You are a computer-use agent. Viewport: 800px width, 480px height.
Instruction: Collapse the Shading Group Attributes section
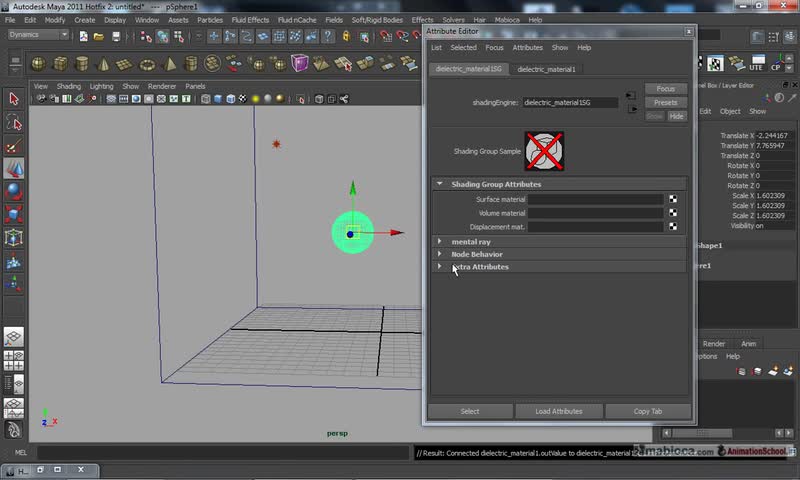point(439,184)
